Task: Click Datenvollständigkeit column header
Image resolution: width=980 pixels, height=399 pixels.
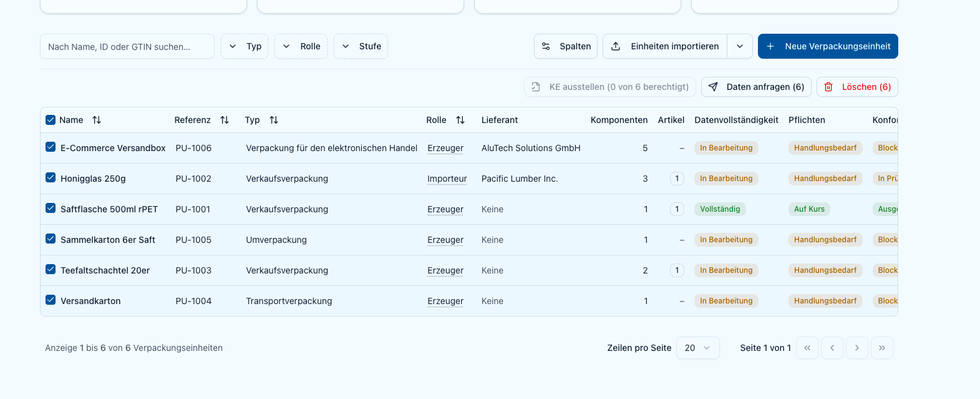Action: 736,120
